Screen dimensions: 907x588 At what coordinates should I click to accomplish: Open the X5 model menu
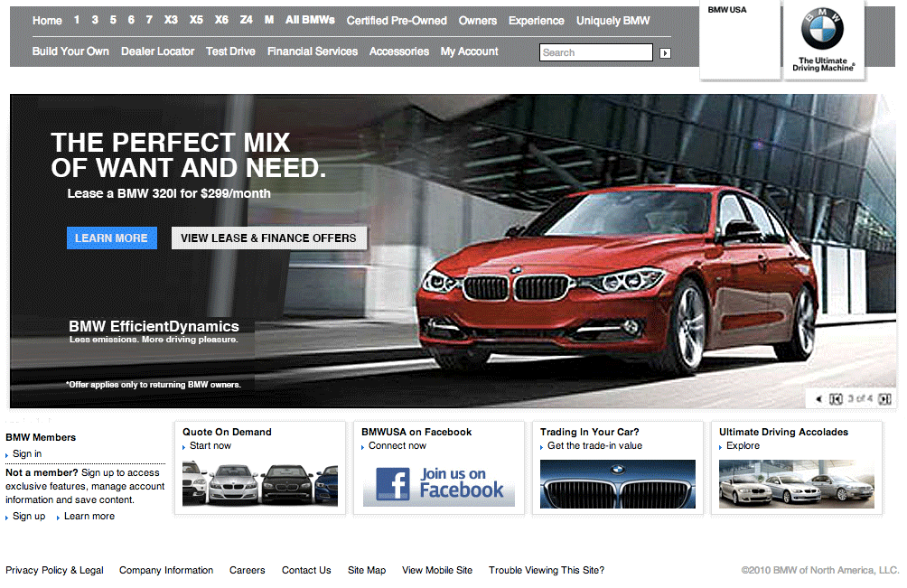(x=196, y=20)
